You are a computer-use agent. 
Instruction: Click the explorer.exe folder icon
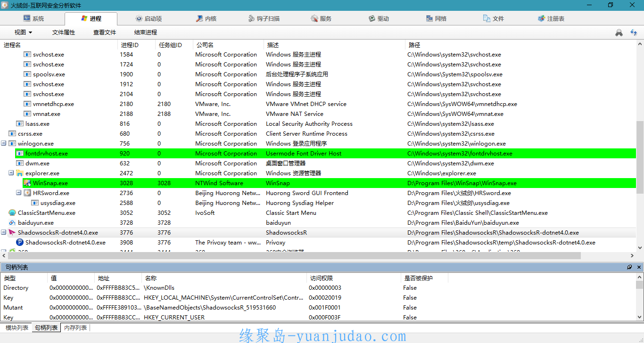pos(20,173)
